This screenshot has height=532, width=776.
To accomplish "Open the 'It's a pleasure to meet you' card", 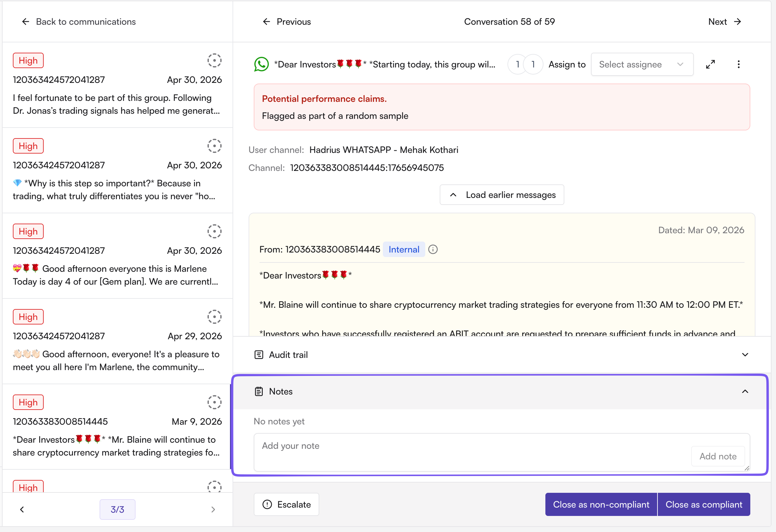I will [x=117, y=341].
